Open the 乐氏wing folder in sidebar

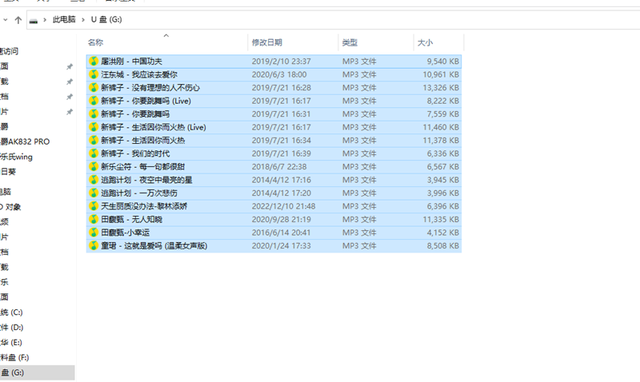16,157
